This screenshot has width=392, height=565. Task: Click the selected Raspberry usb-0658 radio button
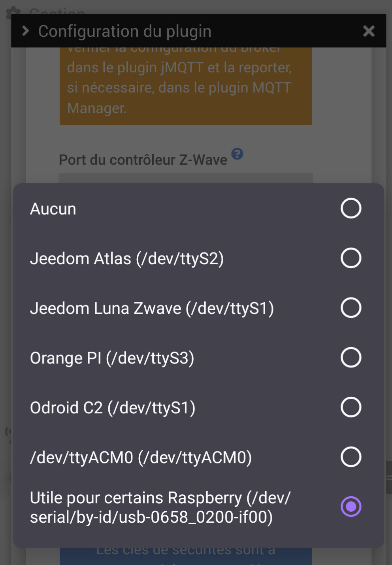point(351,507)
